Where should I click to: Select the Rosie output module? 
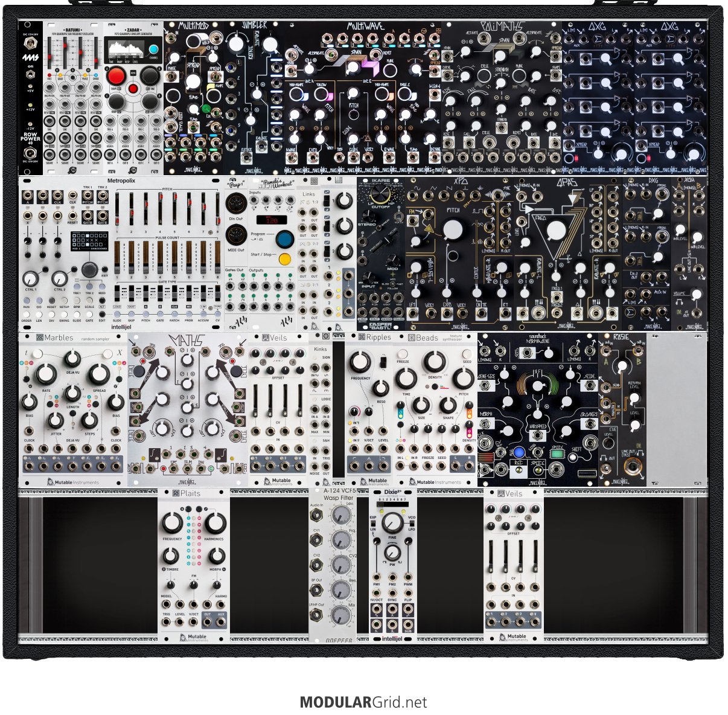tap(622, 409)
